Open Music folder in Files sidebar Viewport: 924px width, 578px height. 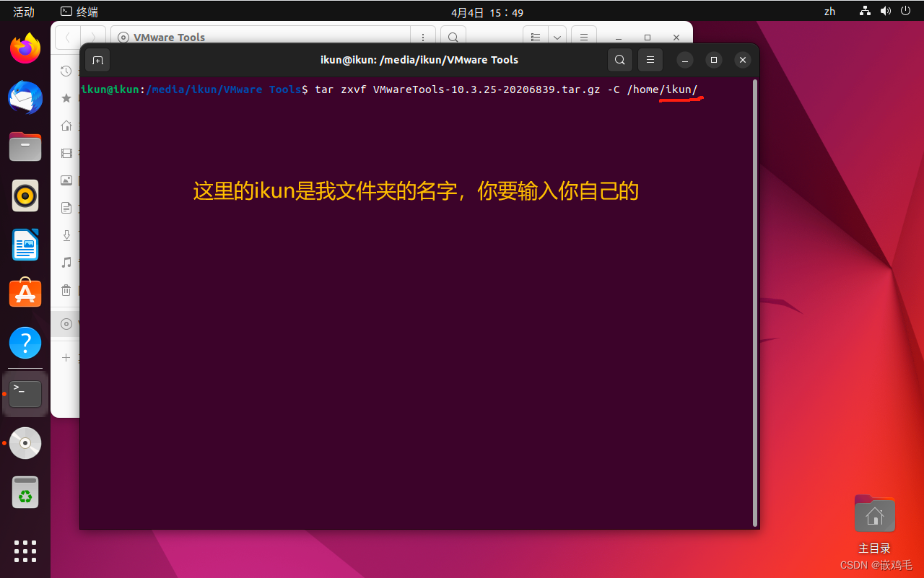[x=66, y=263]
